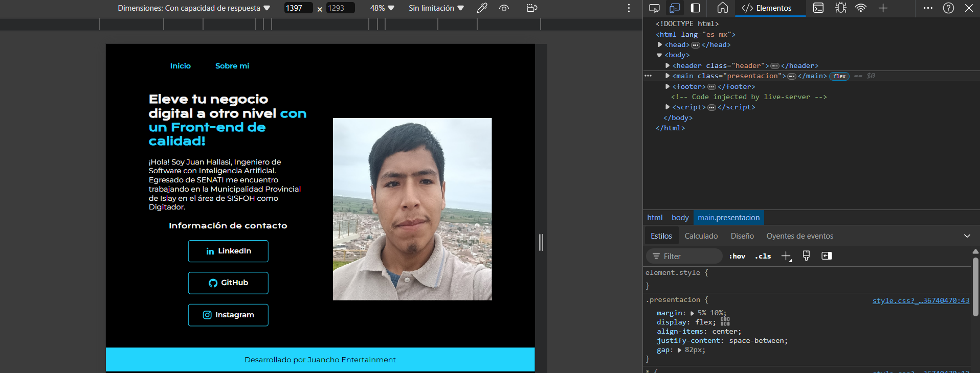Open the device toolbar three-dot menu
This screenshot has height=373, width=980.
coord(629,8)
